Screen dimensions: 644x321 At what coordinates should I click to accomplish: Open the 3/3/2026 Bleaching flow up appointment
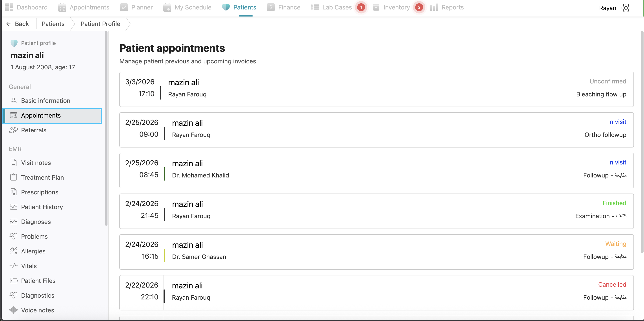(x=376, y=89)
